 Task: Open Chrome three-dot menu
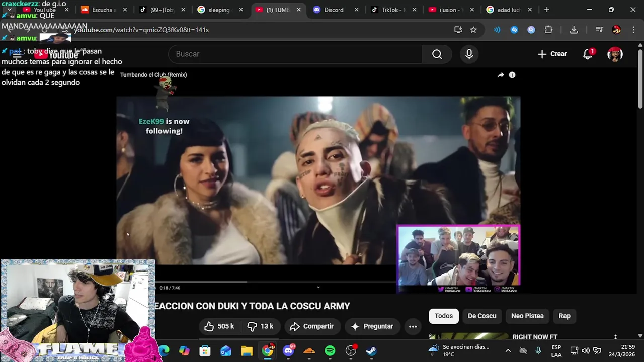tap(633, 30)
